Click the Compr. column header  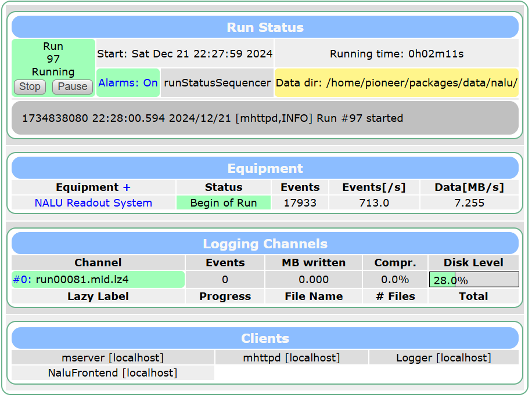[x=395, y=262]
